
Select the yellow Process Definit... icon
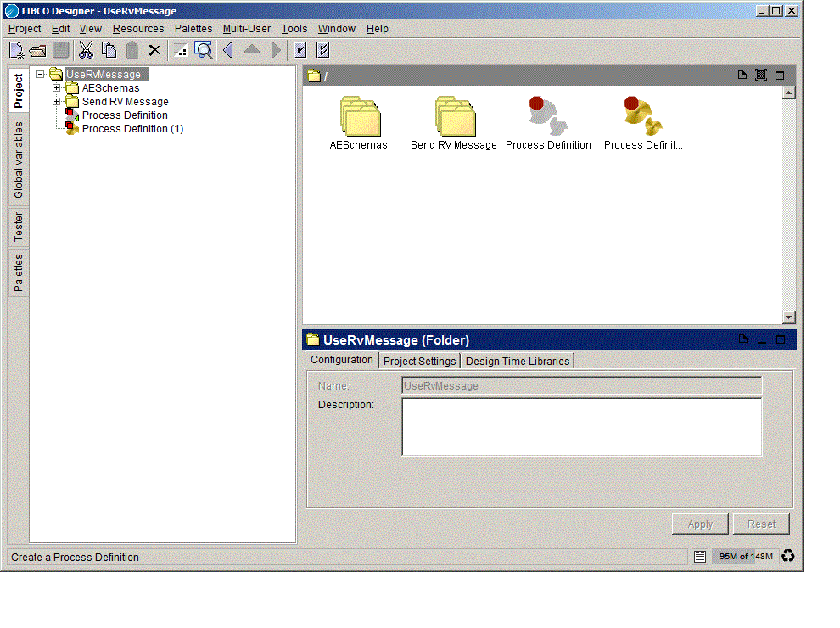click(643, 115)
